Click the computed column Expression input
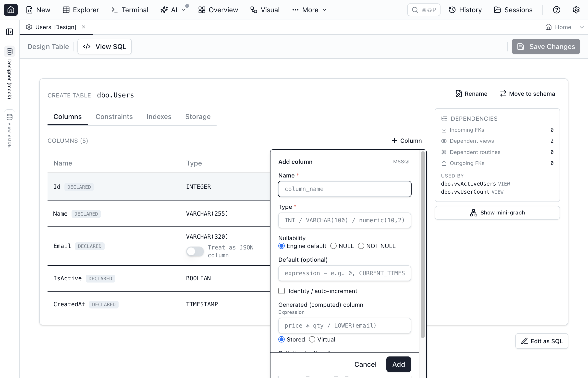588x378 pixels. point(345,325)
